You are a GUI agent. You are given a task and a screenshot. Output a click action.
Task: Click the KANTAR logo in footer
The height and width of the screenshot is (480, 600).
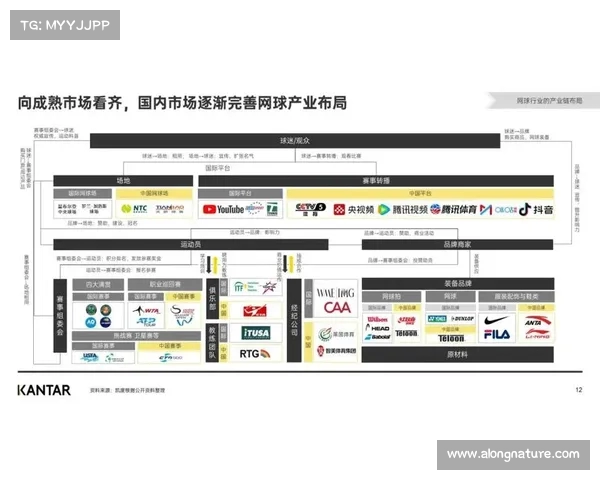[x=44, y=390]
